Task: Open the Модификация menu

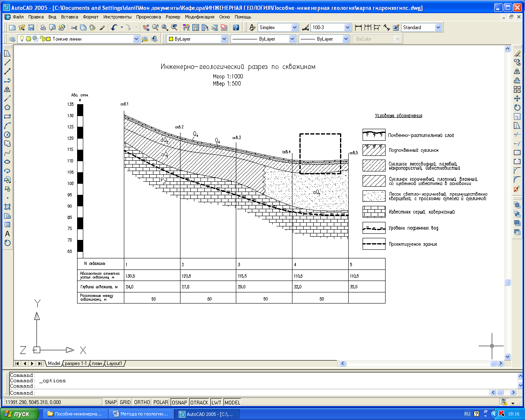Action: 199,17
